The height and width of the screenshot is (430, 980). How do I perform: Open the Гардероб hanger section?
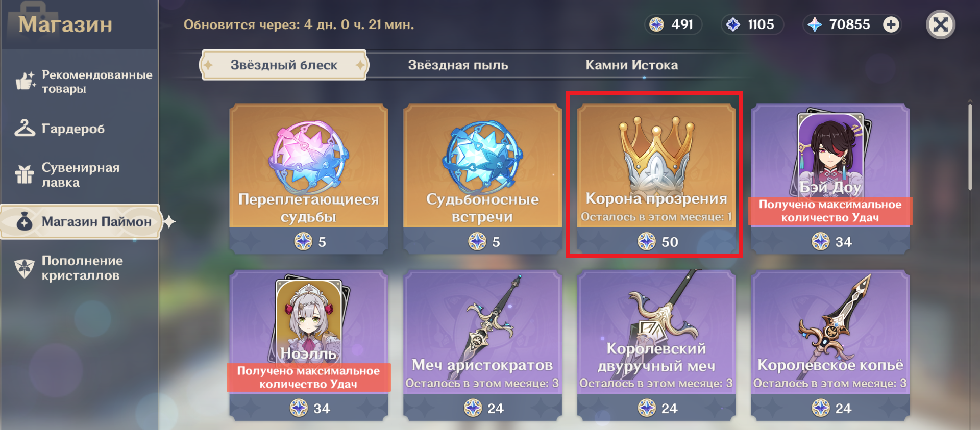tap(82, 129)
